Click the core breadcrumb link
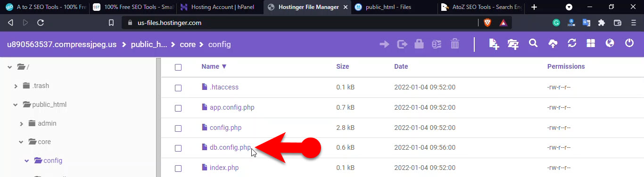The width and height of the screenshot is (644, 177). [188, 44]
